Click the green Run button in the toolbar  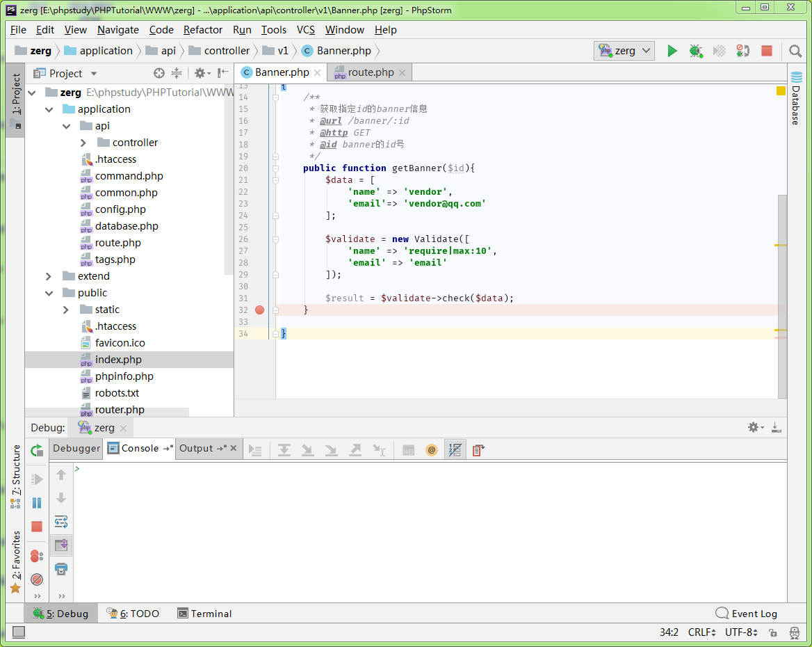tap(672, 51)
